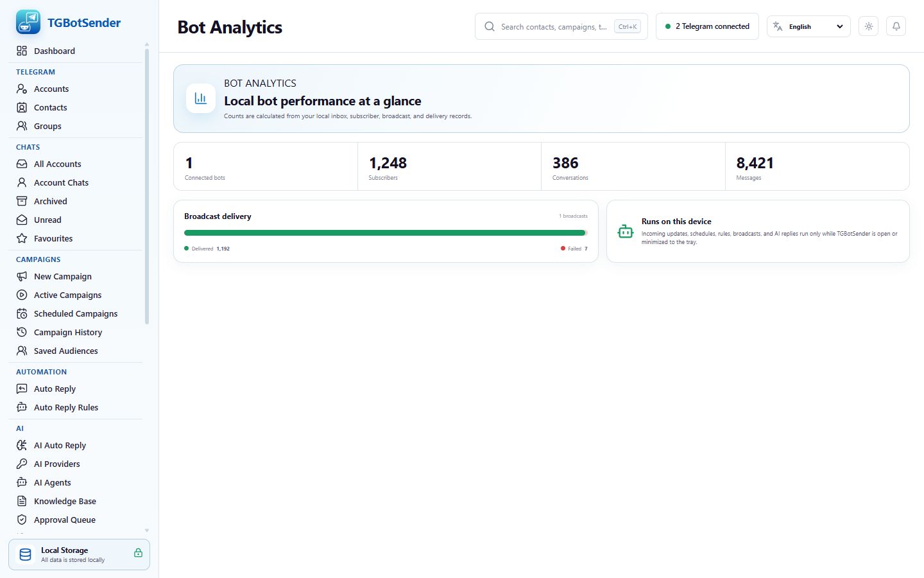The image size is (924, 578).
Task: Open Approval Queue link
Action: coord(76,520)
